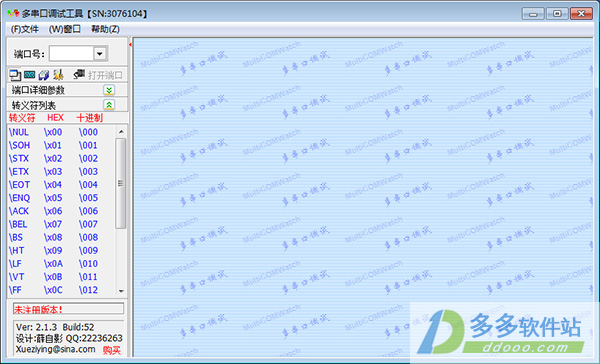Image resolution: width=600 pixels, height=364 pixels.
Task: Click the 转义符列表 header label
Action: [x=34, y=105]
